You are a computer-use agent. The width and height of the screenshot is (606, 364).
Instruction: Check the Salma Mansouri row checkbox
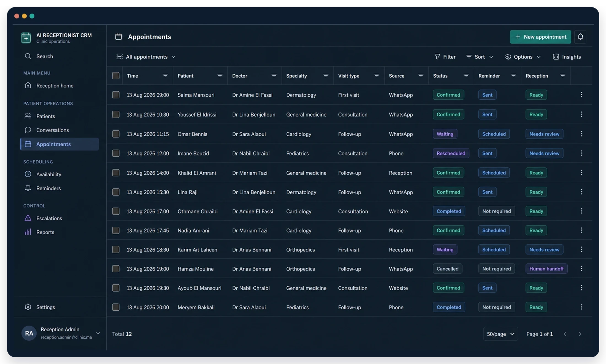point(116,95)
